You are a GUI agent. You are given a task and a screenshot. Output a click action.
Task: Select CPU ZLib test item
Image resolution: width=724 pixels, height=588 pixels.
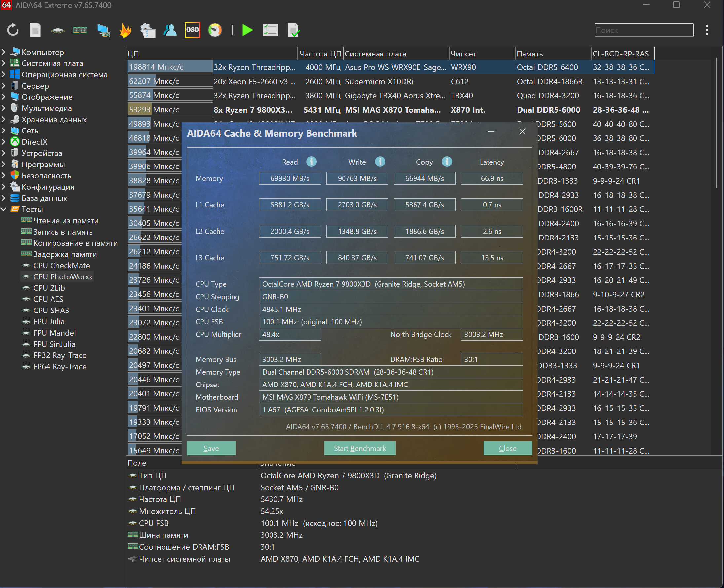pos(49,288)
